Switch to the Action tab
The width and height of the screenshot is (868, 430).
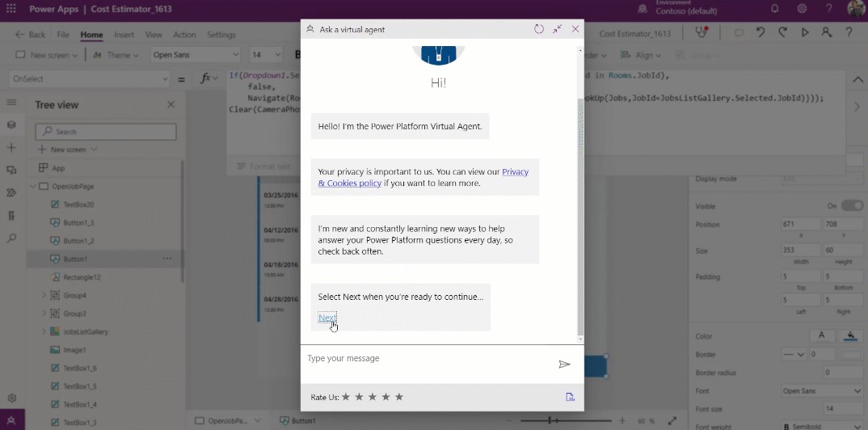click(184, 34)
